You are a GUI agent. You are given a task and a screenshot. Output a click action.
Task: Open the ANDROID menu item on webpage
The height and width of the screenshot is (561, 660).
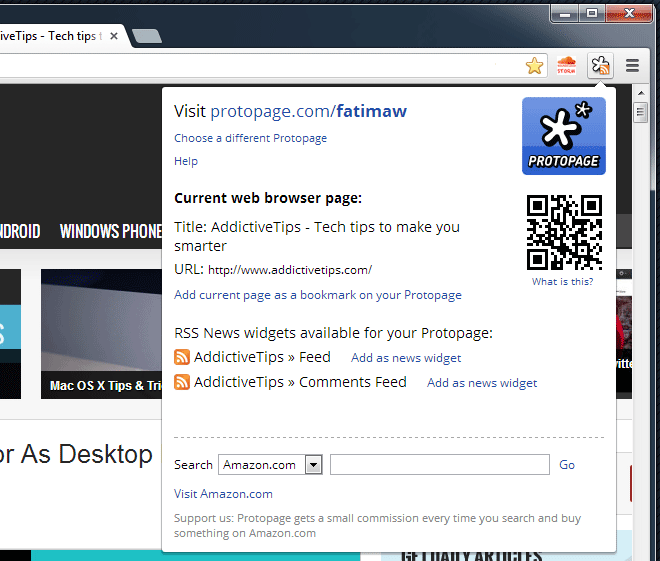[20, 231]
